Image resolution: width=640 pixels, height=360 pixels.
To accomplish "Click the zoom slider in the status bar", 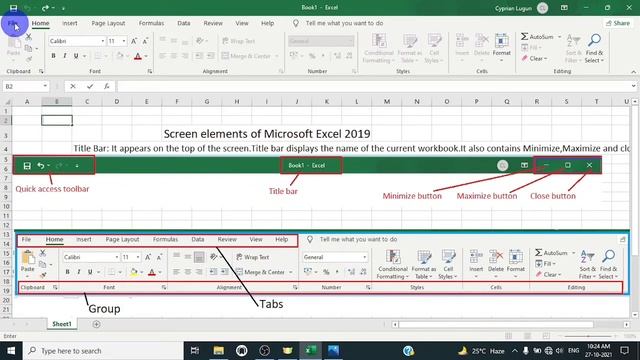I will coord(588,336).
